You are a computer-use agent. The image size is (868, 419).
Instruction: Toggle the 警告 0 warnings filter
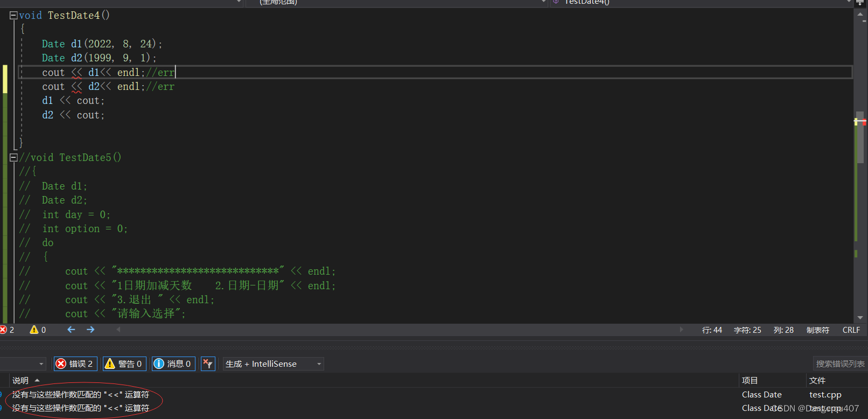pyautogui.click(x=124, y=364)
